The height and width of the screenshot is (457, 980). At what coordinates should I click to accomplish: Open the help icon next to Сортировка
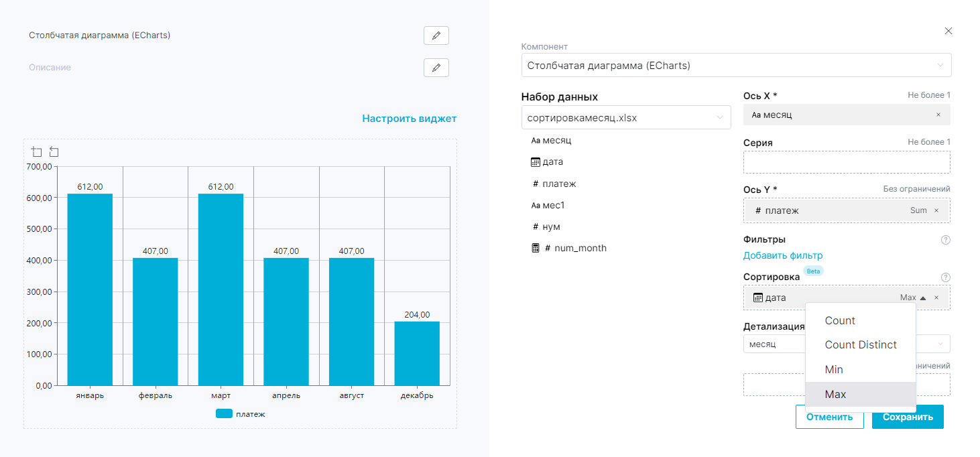click(x=946, y=277)
